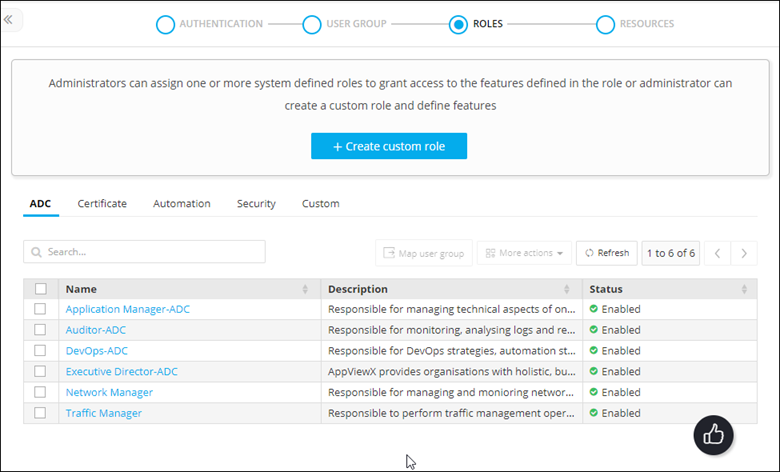Open the Traffic Manager role link

click(103, 413)
